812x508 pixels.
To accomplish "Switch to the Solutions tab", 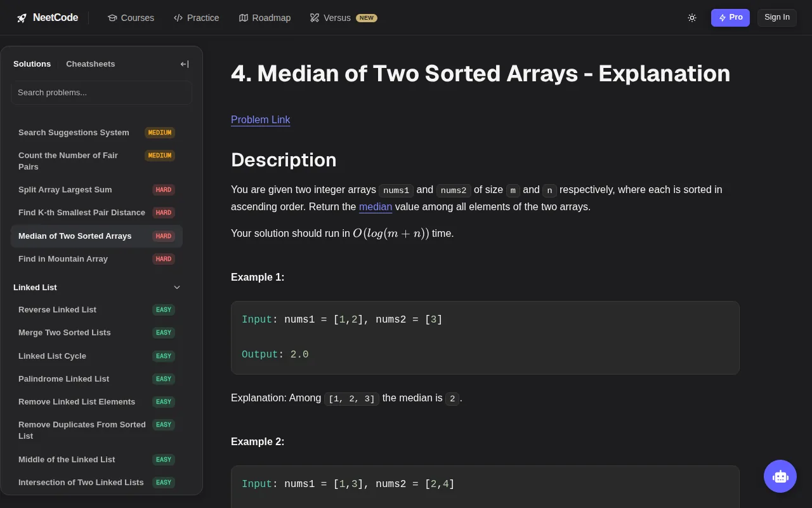I will 32,64.
